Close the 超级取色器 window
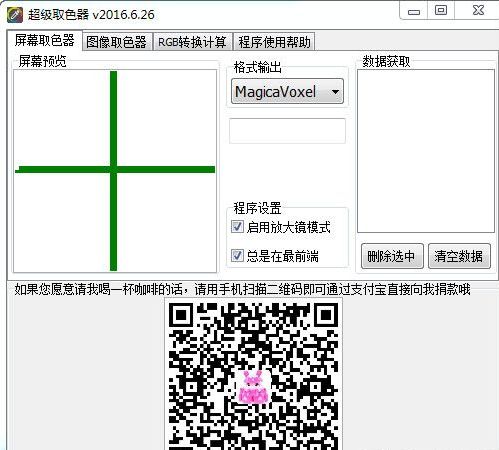 pos(478,11)
